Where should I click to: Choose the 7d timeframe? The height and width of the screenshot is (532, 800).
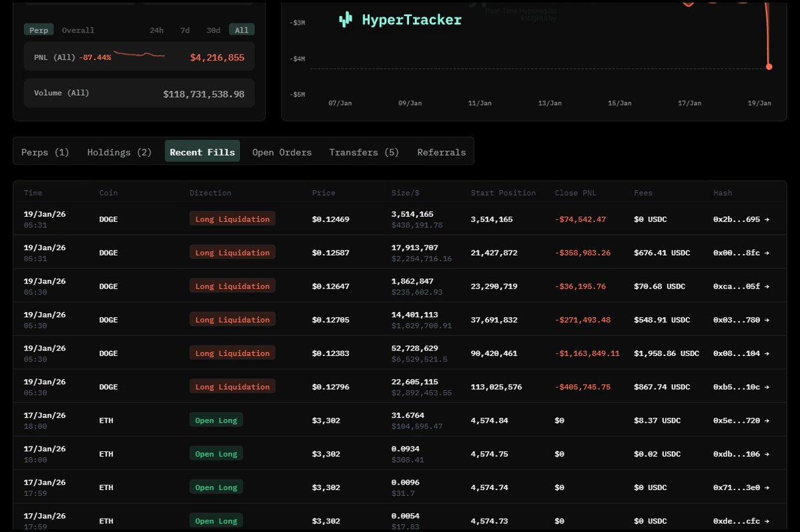[x=185, y=30]
